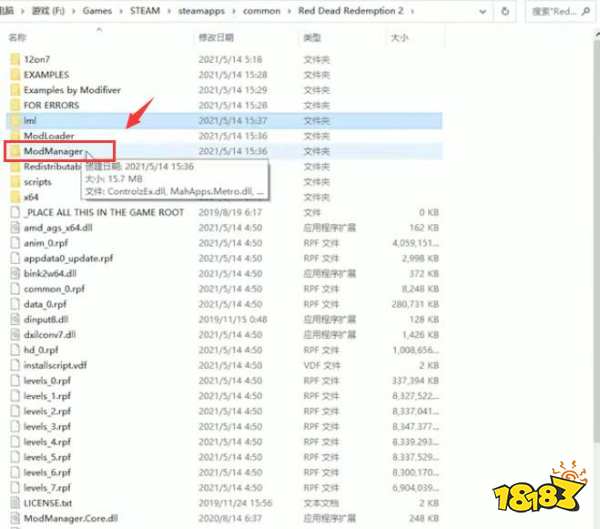Screen dimensions: 600x529
Task: Select the levels_6.rpf file name
Action: point(47,472)
